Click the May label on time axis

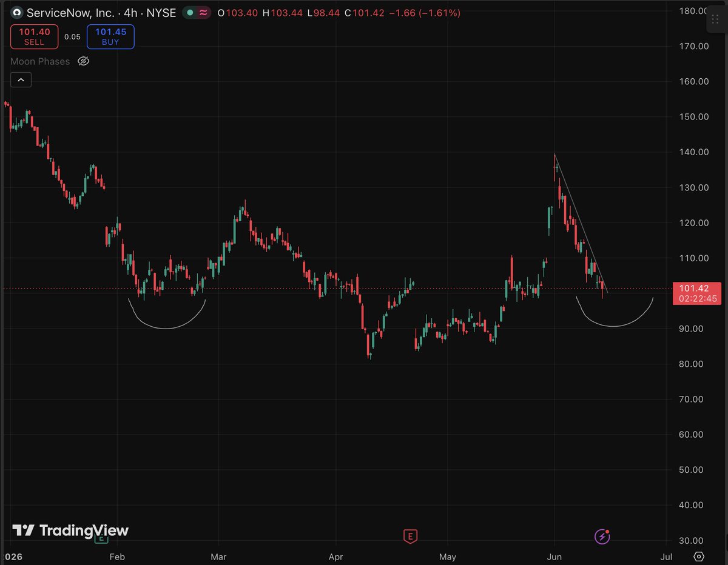pyautogui.click(x=447, y=557)
